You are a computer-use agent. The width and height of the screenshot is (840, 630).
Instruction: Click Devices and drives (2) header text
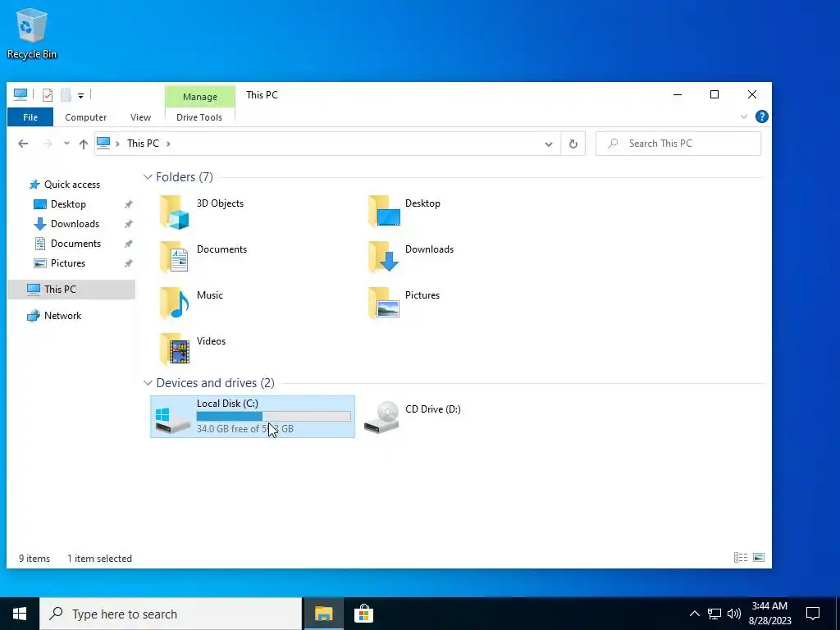click(x=215, y=382)
